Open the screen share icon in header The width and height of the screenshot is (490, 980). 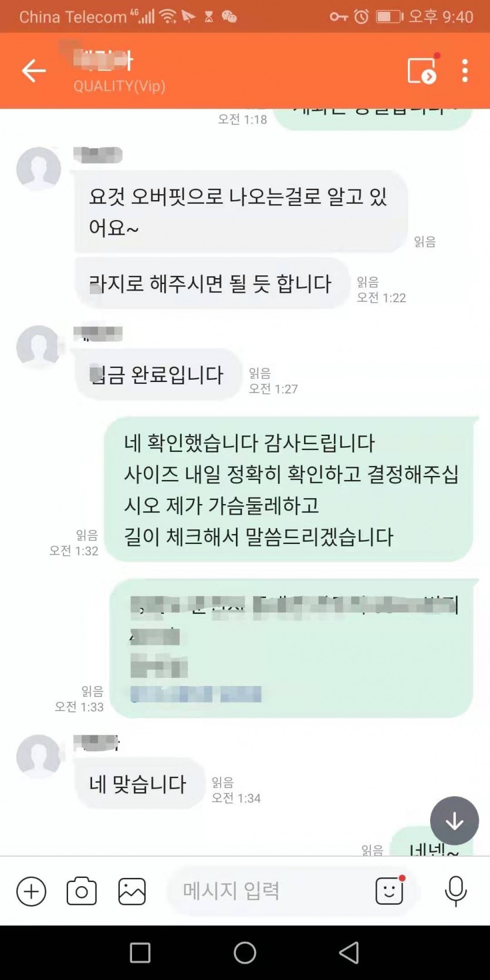click(x=423, y=70)
